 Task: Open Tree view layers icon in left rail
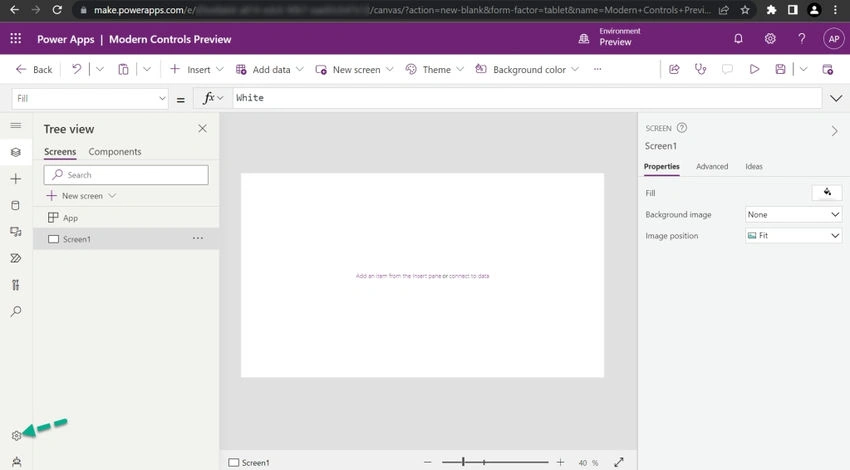(x=16, y=152)
